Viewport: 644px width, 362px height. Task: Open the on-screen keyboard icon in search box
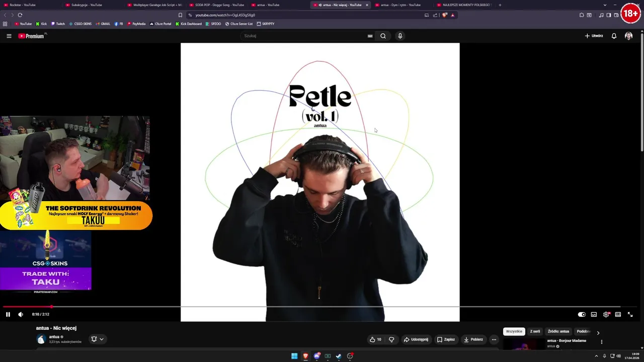pyautogui.click(x=370, y=36)
